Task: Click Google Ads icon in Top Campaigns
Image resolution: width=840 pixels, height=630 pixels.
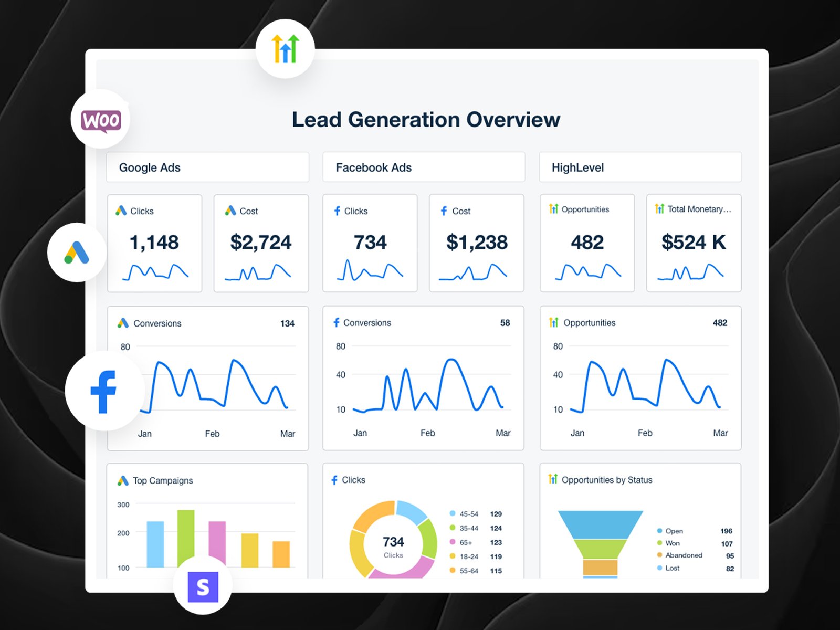Action: 123,480
